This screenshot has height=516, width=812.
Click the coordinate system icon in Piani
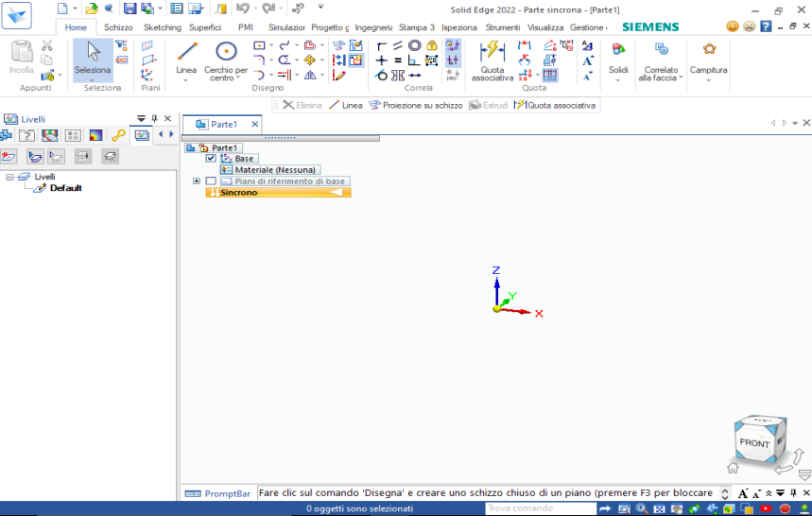147,75
